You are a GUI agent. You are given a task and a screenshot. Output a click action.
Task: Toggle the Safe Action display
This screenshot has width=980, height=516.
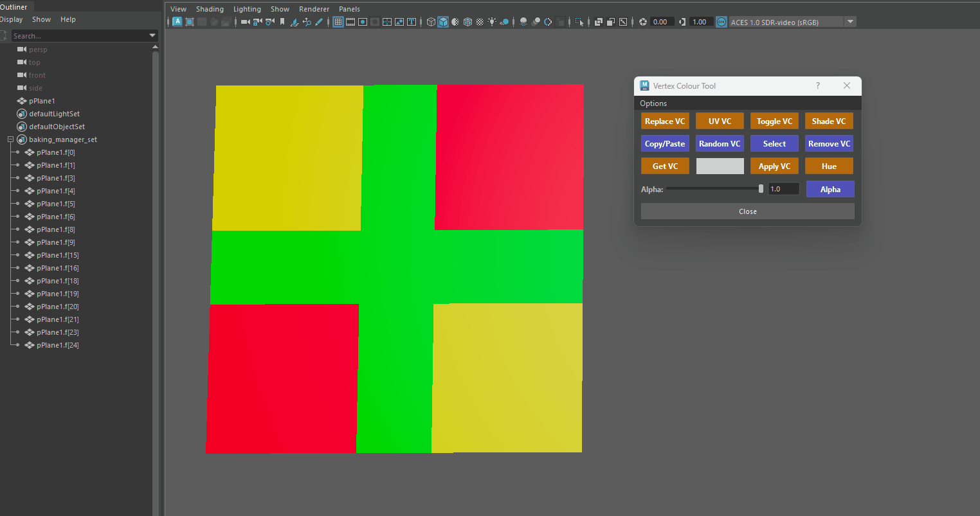(x=399, y=22)
